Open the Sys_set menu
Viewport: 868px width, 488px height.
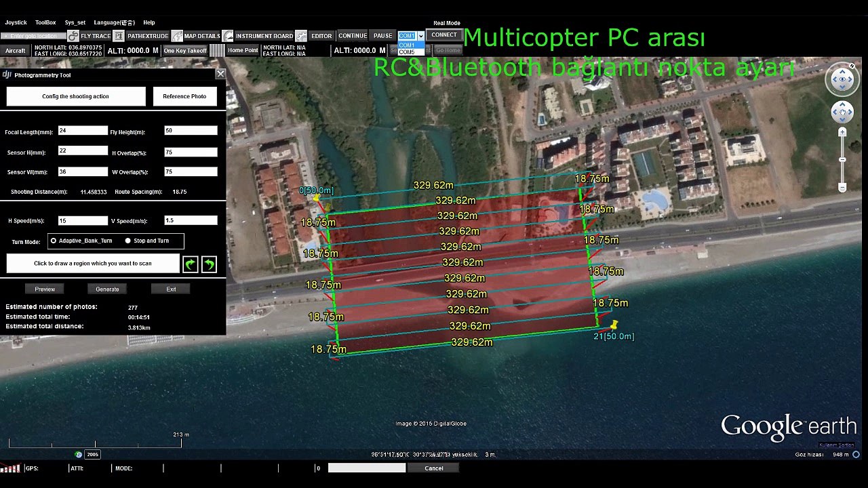75,22
